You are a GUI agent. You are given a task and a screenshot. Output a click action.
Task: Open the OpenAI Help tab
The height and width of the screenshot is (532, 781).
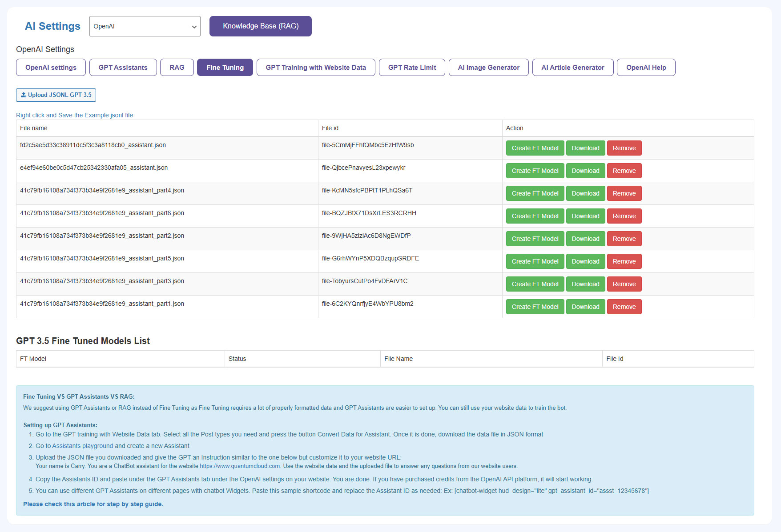(x=646, y=68)
